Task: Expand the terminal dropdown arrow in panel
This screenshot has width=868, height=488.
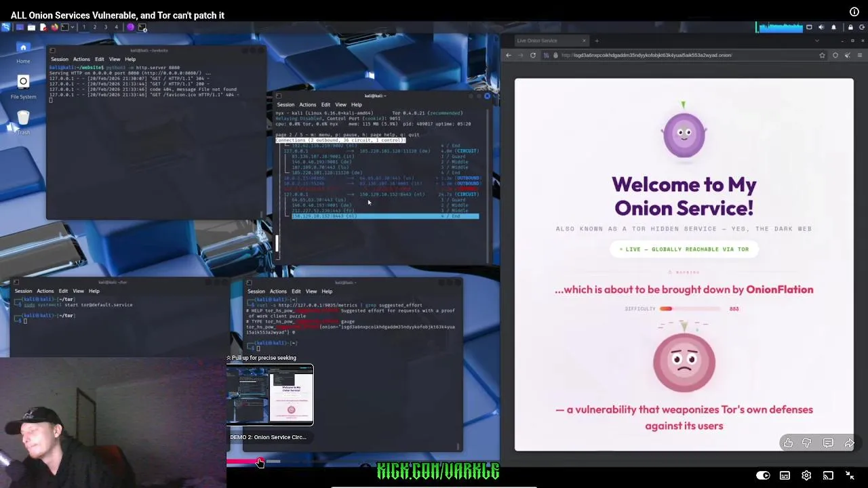Action: [73, 27]
